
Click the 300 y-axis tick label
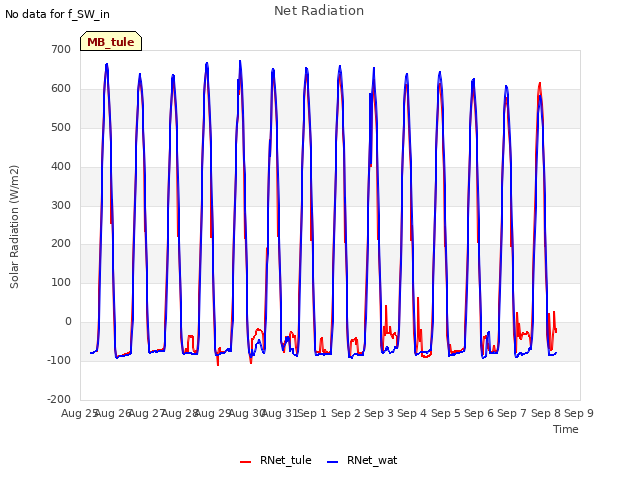click(x=61, y=205)
